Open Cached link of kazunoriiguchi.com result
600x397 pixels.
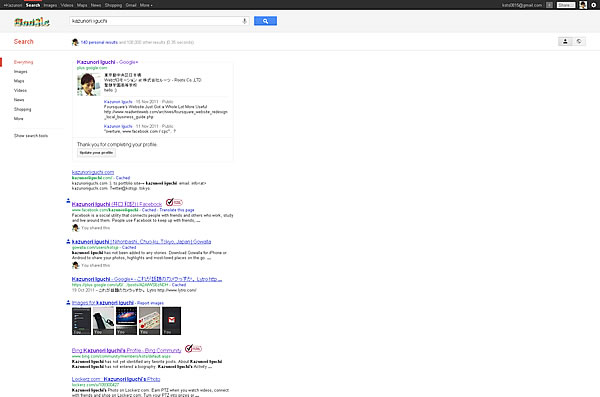tap(123, 178)
